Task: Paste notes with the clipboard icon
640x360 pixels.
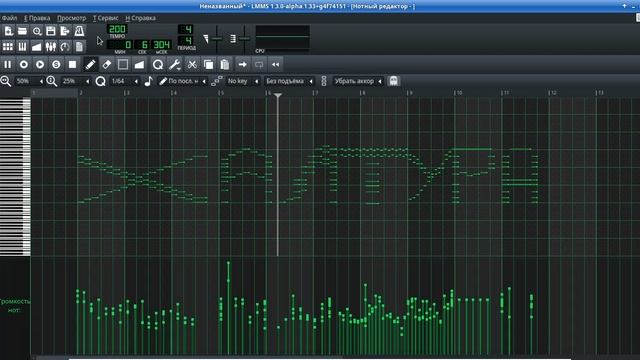Action: point(224,64)
